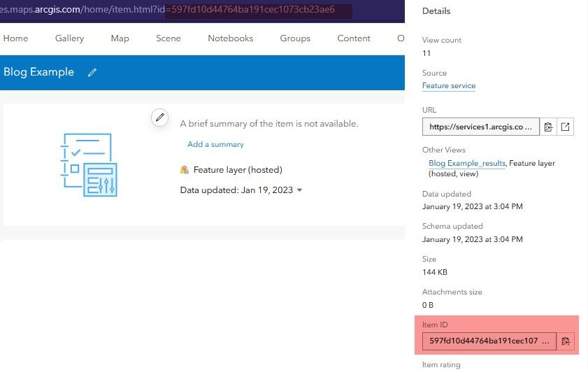Edit the Blog Example title pencil icon

[x=92, y=73]
